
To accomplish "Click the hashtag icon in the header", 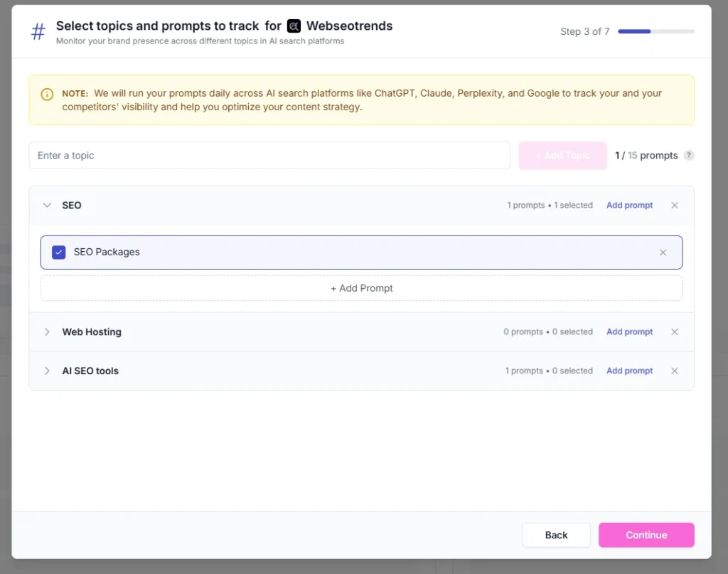I will point(38,31).
